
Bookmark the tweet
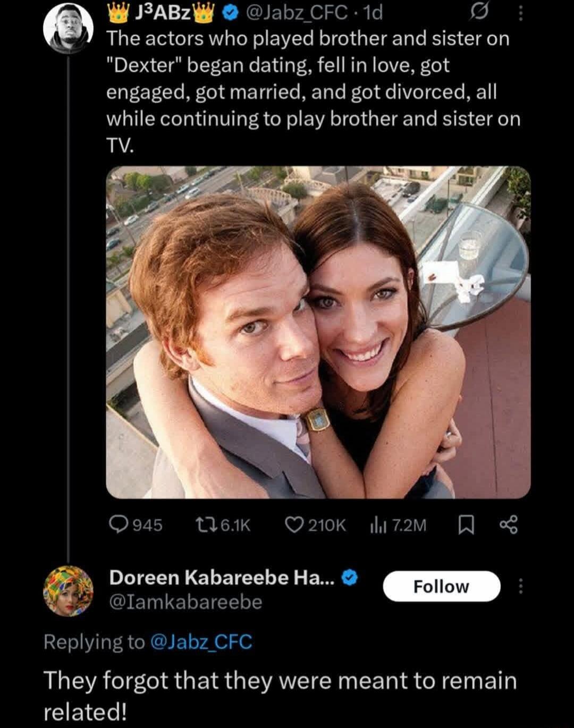pos(466,524)
